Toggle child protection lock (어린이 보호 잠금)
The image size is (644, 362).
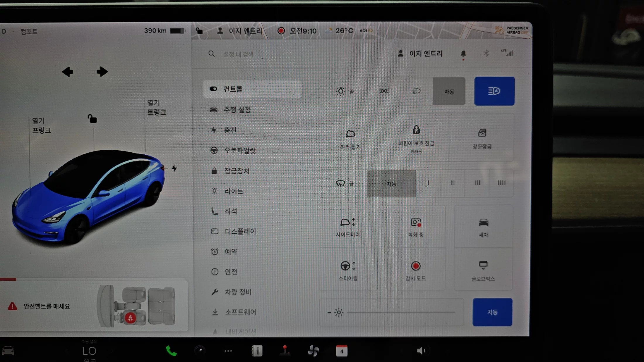[416, 130]
